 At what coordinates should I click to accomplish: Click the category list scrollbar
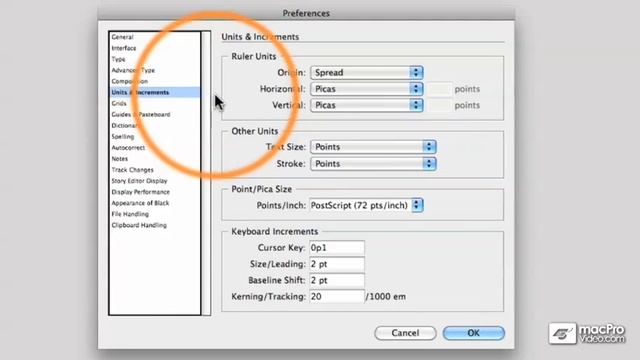206,173
